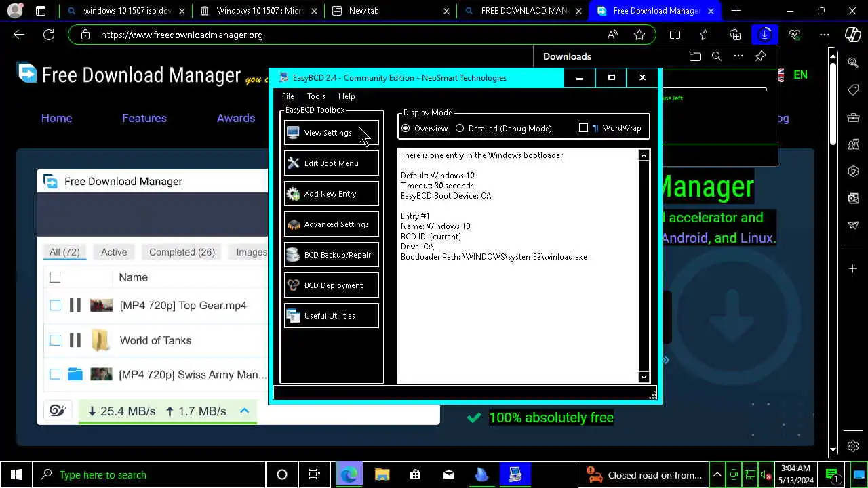This screenshot has width=868, height=488.
Task: Open Edge Collections icon
Action: [735, 35]
